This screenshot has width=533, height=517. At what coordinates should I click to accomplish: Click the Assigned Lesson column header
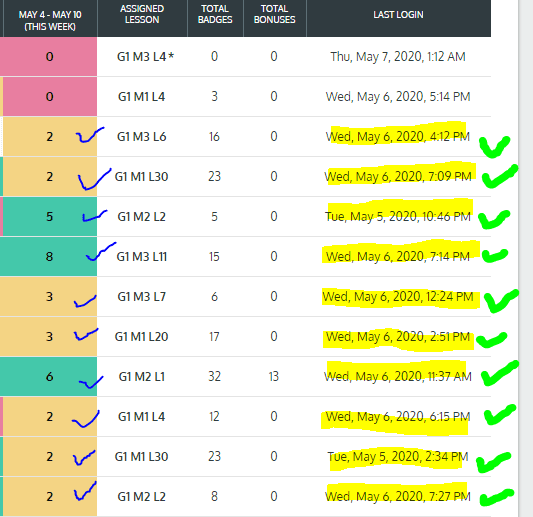(142, 15)
